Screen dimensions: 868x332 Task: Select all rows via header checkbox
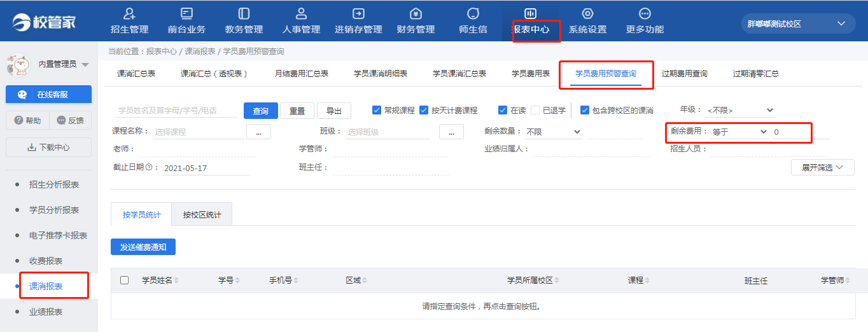[125, 280]
